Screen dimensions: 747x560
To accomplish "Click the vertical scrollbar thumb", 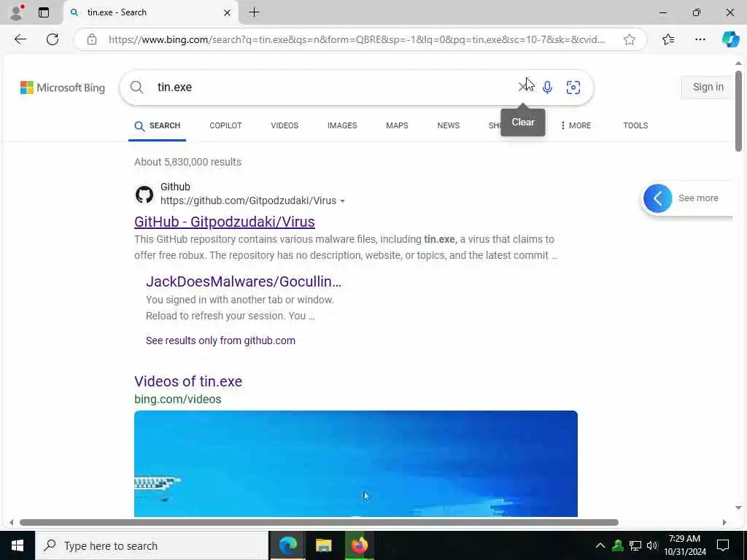I will [738, 111].
